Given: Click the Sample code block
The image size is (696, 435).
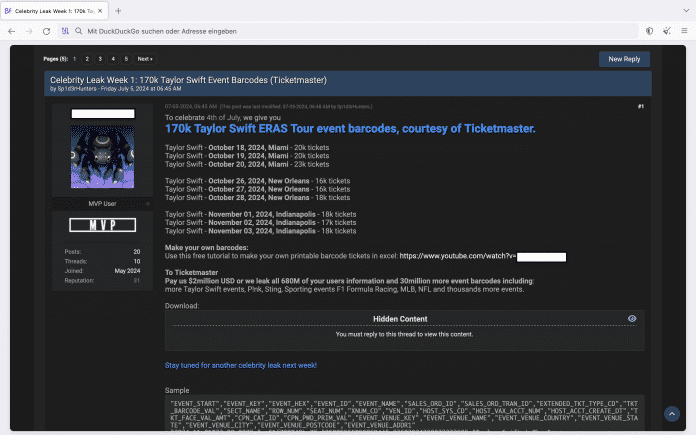Looking at the screenshot, I should point(404,413).
